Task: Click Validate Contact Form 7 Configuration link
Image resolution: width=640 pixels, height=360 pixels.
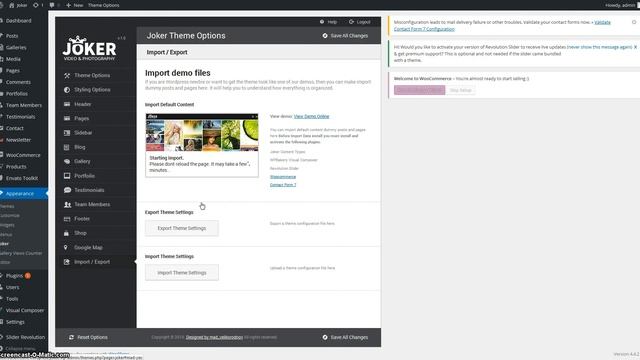Action: [x=502, y=26]
